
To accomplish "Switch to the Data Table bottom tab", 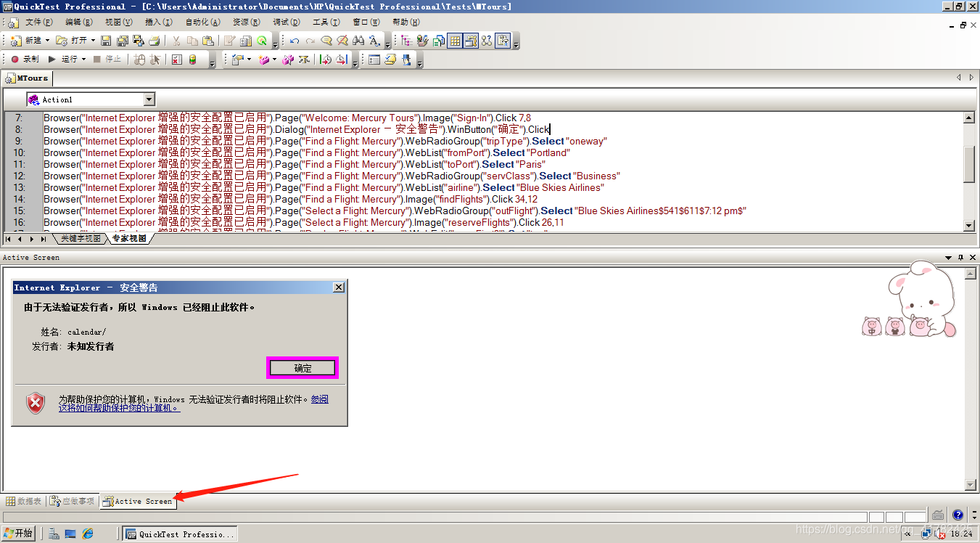I will pyautogui.click(x=23, y=501).
